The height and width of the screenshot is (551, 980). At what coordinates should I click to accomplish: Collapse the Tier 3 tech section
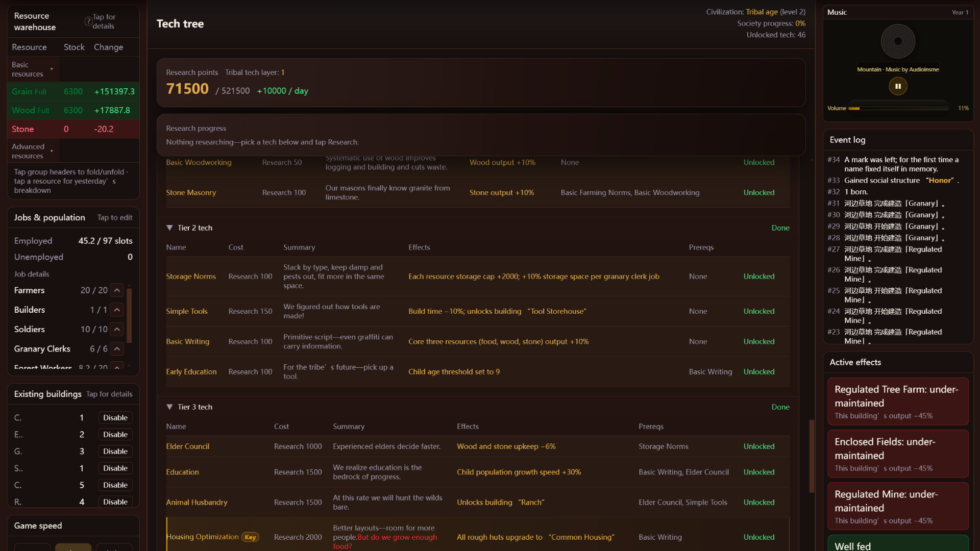[x=169, y=407]
